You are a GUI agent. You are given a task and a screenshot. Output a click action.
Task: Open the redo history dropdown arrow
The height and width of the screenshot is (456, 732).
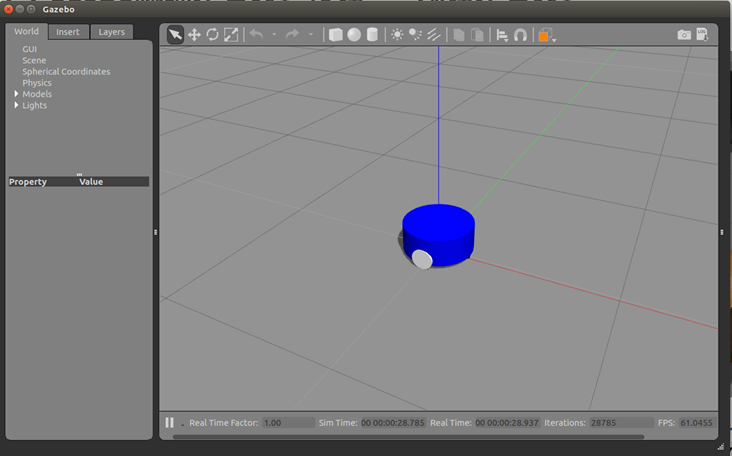tap(310, 35)
